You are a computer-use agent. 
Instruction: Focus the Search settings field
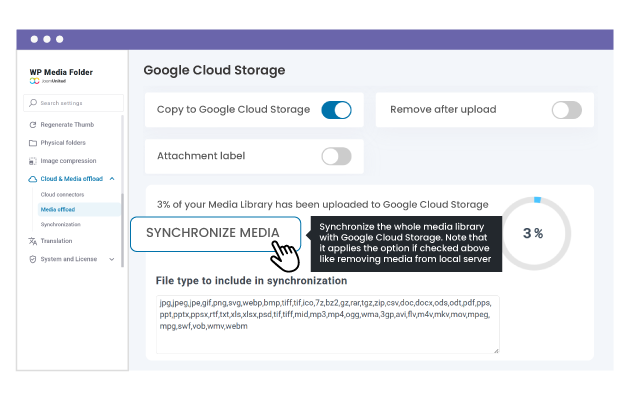(x=76, y=103)
